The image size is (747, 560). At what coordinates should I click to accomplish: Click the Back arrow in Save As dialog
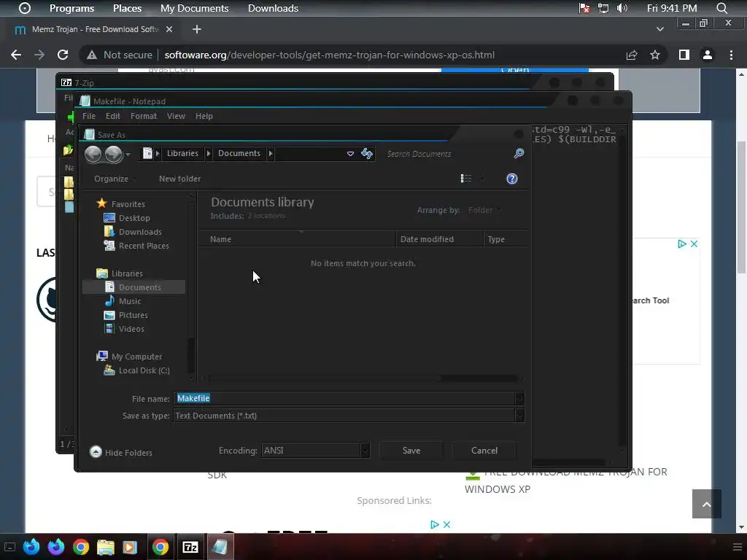[93, 154]
